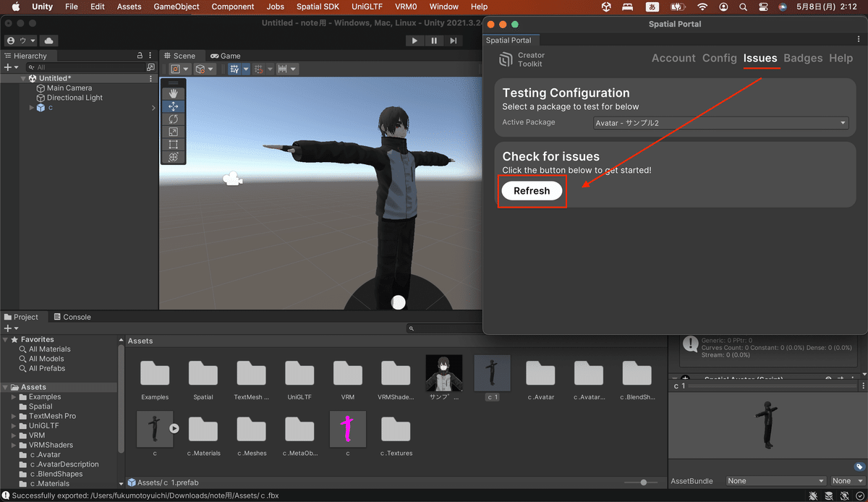This screenshot has width=868, height=502.
Task: Open Hierarchy panel three-dot options menu
Action: click(x=151, y=56)
